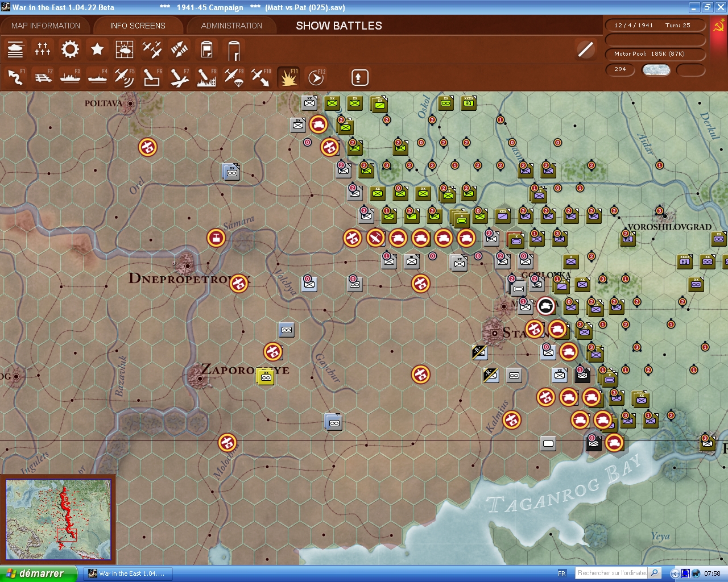
Task: Toggle F11 show battles mode
Action: (x=288, y=77)
